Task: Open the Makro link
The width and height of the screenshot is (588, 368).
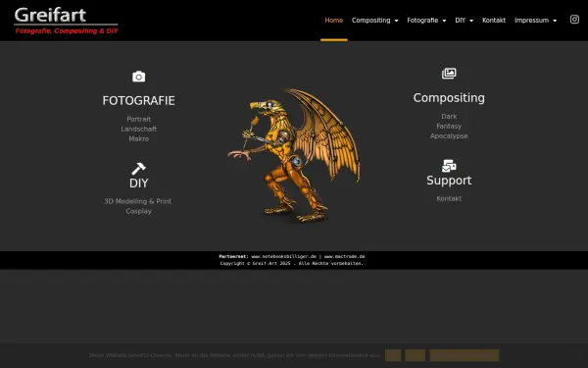Action: [x=139, y=138]
